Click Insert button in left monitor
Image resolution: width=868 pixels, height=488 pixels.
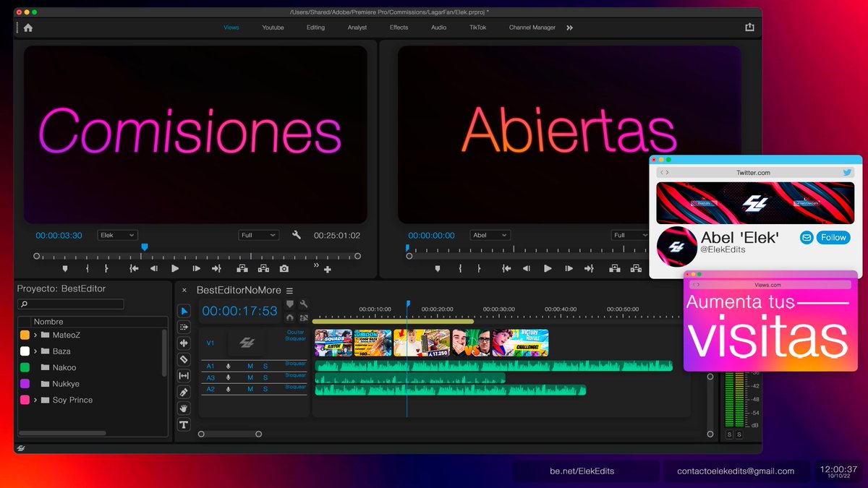(242, 268)
